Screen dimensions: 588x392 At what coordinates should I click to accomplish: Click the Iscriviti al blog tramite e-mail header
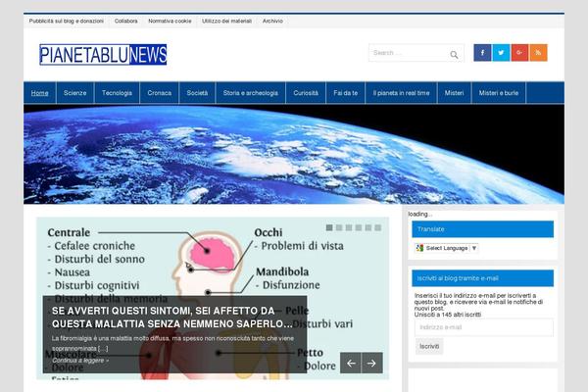[x=482, y=278]
